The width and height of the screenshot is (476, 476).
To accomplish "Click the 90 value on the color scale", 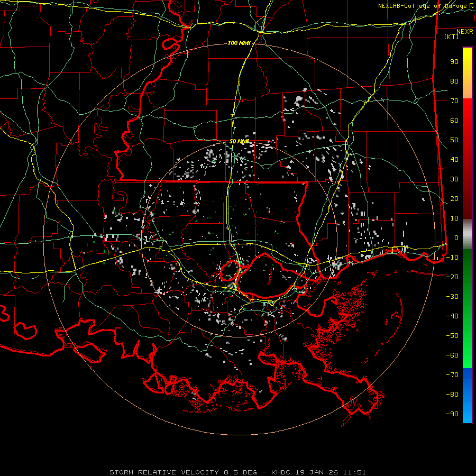I will (x=454, y=62).
